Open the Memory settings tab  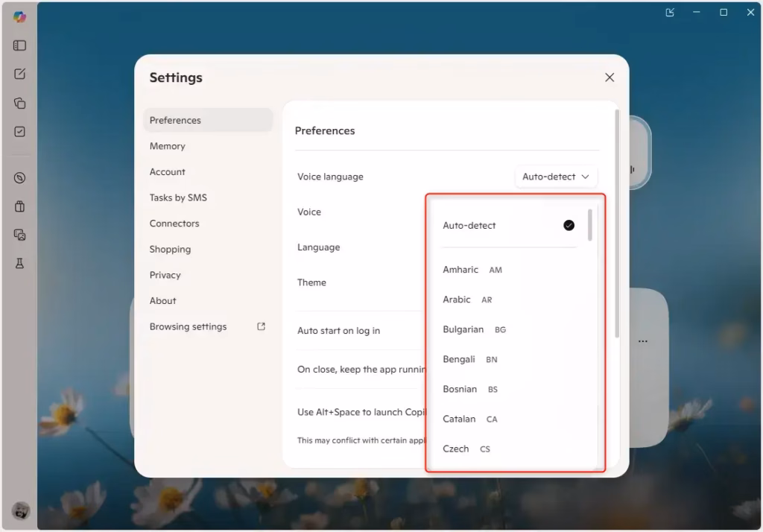(x=168, y=146)
